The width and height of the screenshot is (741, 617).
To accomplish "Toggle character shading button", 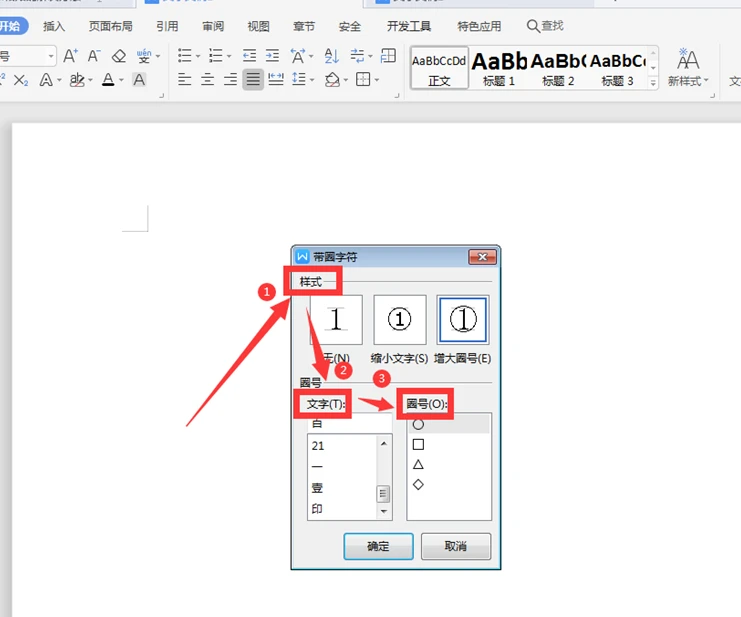I will tap(139, 80).
